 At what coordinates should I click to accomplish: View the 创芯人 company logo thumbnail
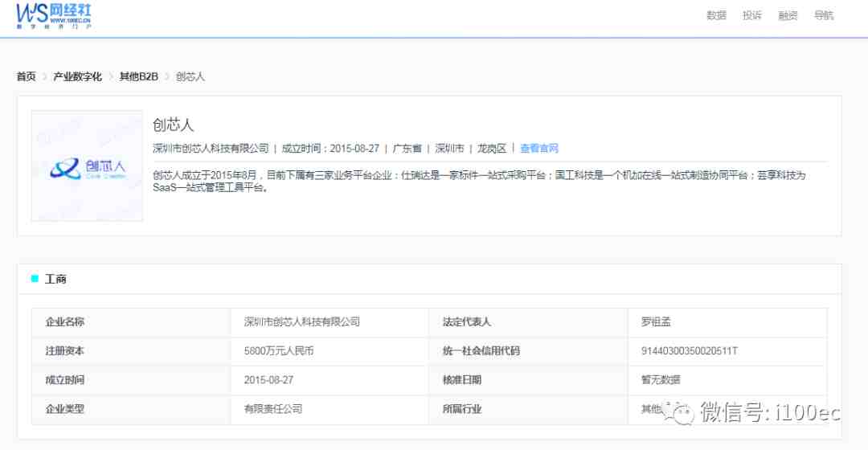click(87, 166)
